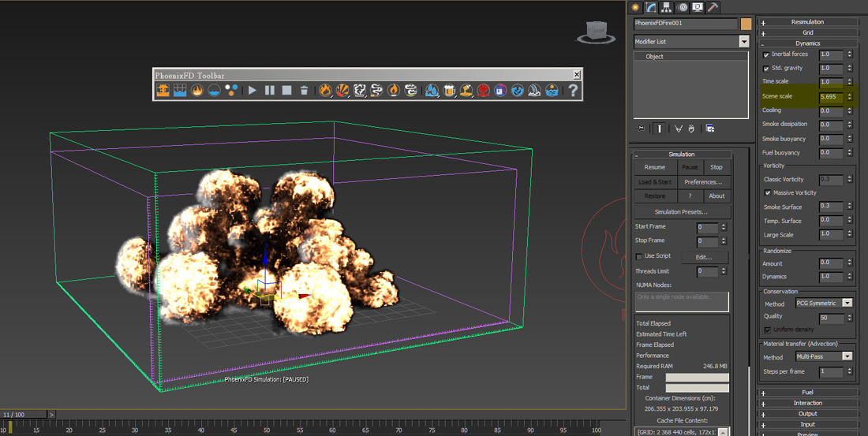
Task: Click the Simulation Presets button
Action: [x=682, y=212]
